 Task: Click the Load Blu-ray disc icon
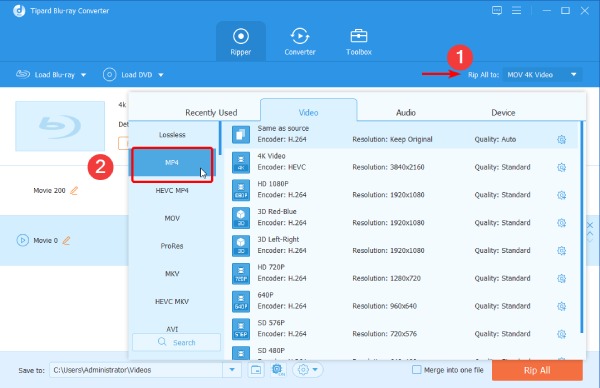pyautogui.click(x=23, y=74)
